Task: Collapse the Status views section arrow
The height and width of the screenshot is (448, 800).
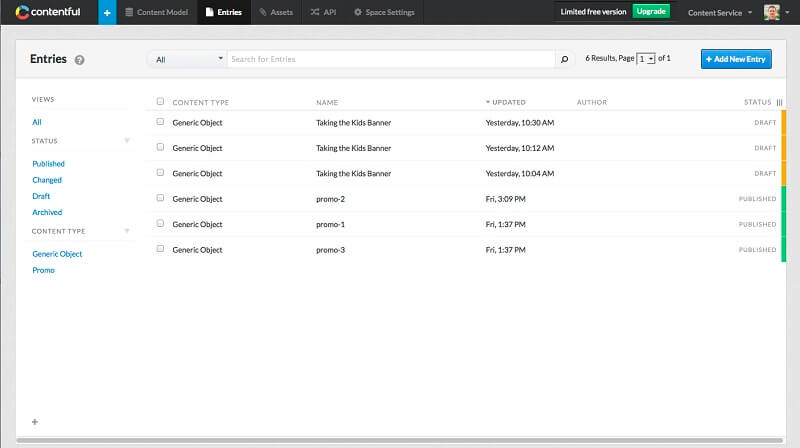Action: pos(127,140)
